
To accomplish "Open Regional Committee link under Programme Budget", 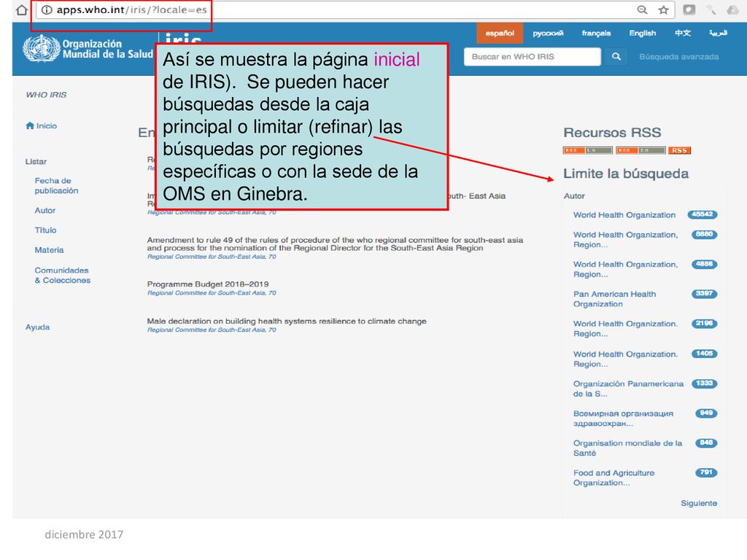I will 212,293.
